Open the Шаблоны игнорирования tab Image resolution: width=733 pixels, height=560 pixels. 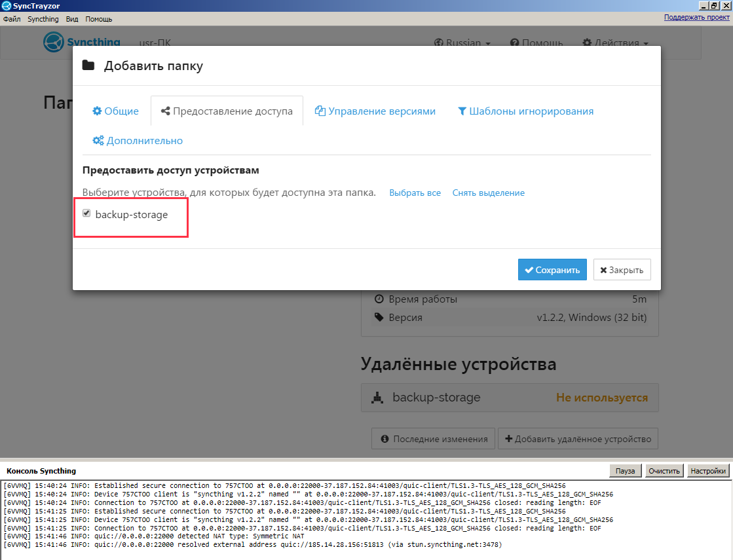[525, 111]
